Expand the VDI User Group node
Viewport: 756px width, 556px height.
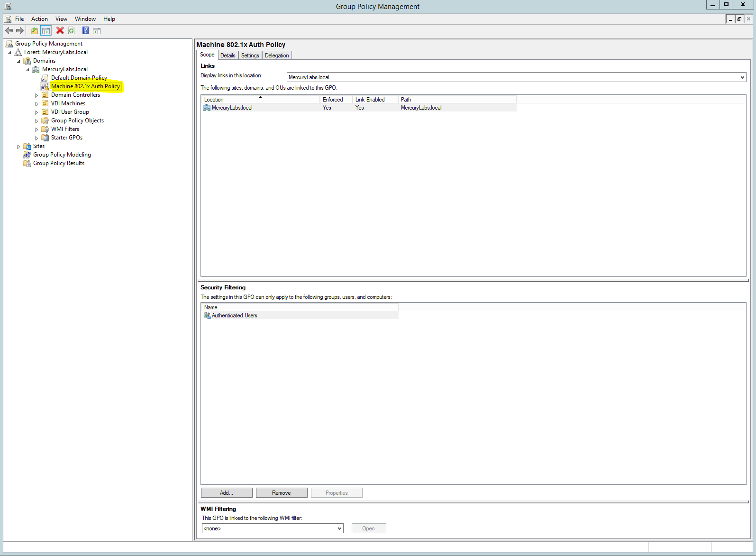pos(36,112)
